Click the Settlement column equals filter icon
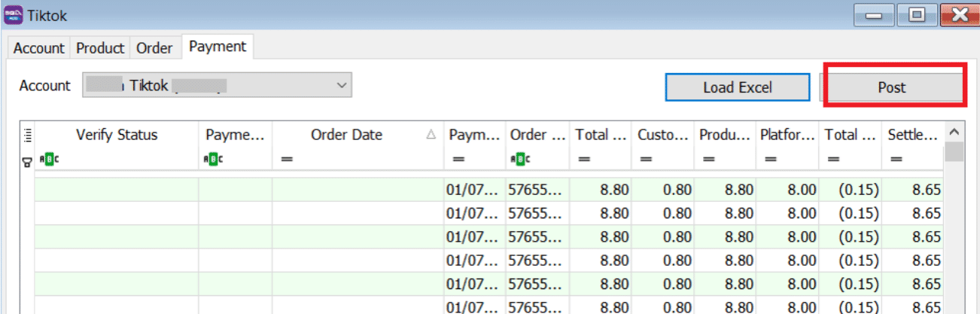The image size is (980, 314). click(896, 159)
